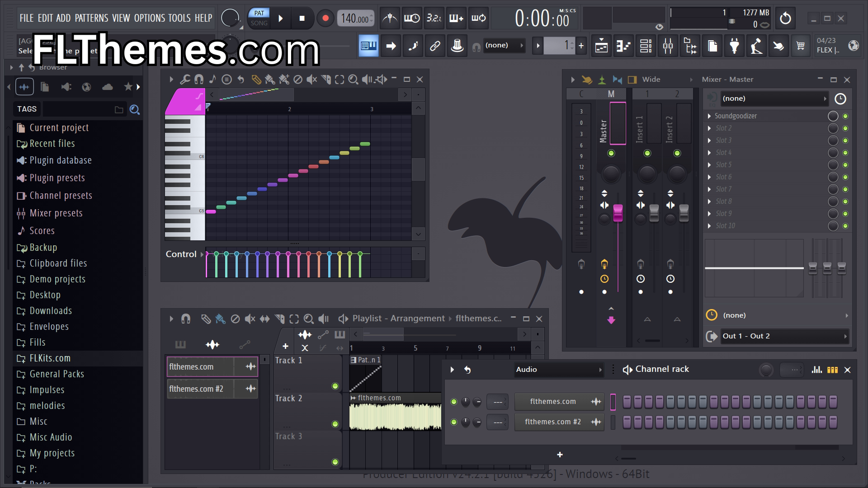Switch to PAT pattern mode
Viewport: 868px width, 488px height.
pos(259,13)
